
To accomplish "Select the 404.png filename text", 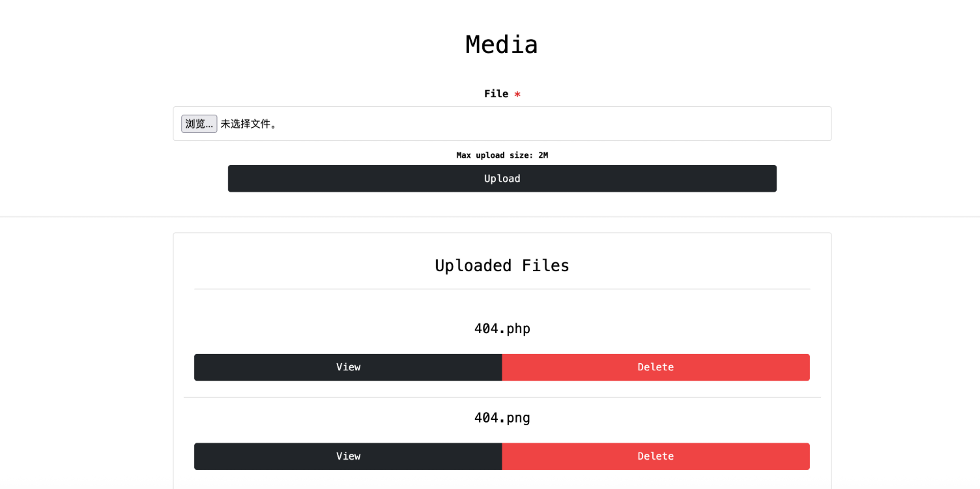I will (x=502, y=417).
